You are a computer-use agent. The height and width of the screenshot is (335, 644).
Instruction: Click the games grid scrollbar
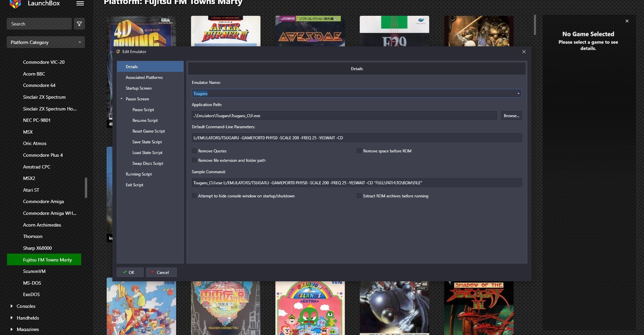535,25
